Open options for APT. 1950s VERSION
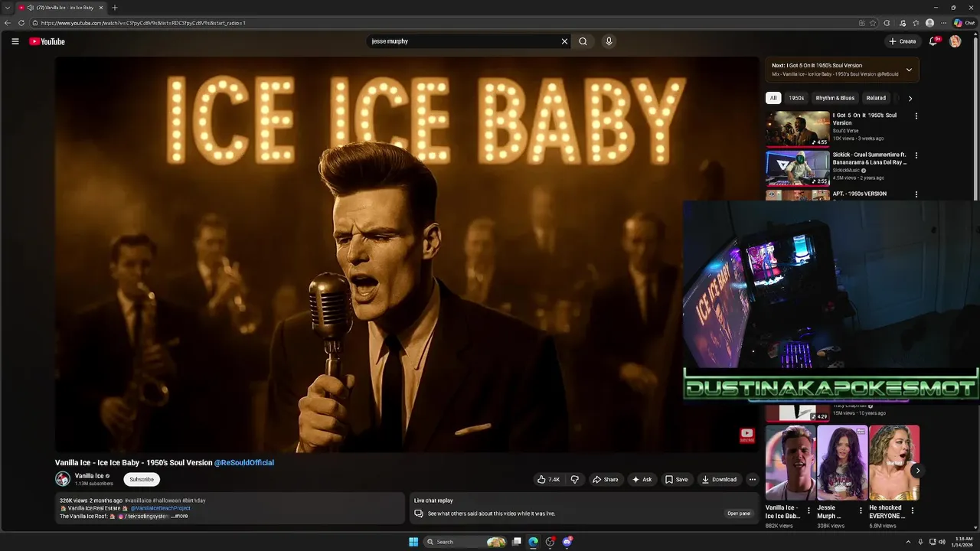The height and width of the screenshot is (551, 980). (x=916, y=194)
